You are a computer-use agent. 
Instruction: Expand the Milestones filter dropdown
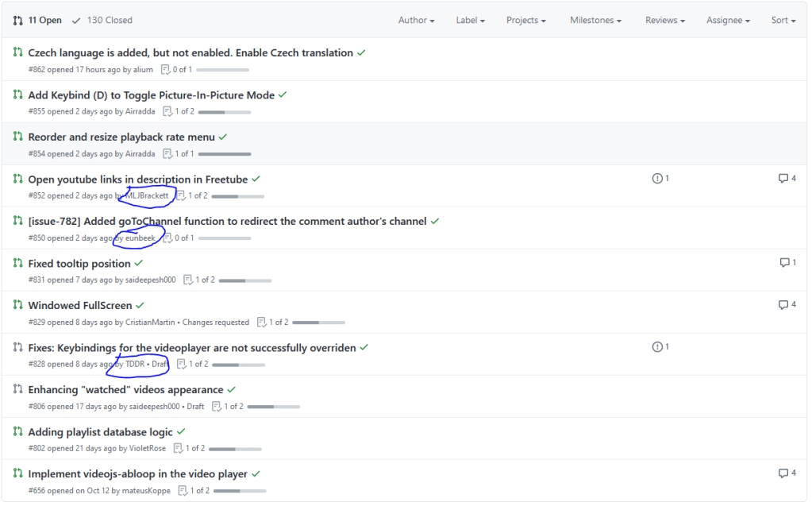[x=595, y=20]
